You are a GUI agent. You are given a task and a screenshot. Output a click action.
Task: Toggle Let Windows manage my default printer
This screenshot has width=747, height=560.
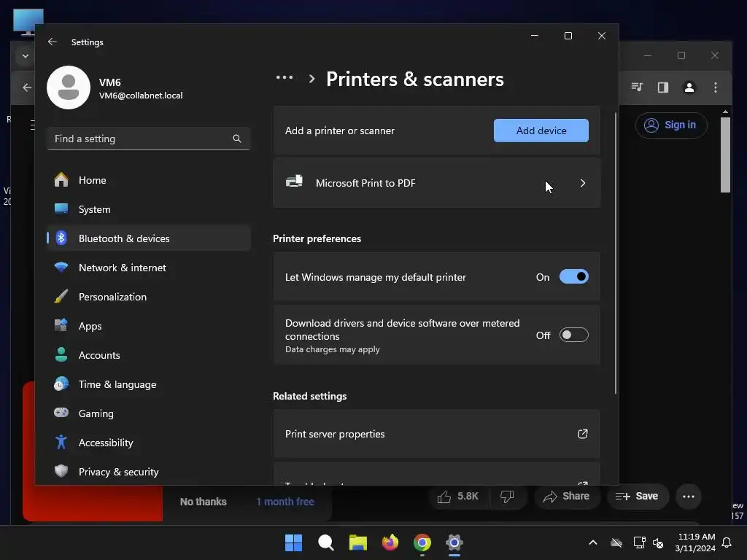pos(573,276)
